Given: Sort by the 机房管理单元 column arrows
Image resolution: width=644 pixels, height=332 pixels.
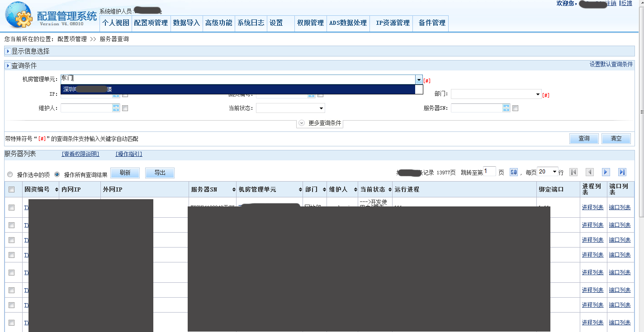Looking at the screenshot, I should (300, 190).
